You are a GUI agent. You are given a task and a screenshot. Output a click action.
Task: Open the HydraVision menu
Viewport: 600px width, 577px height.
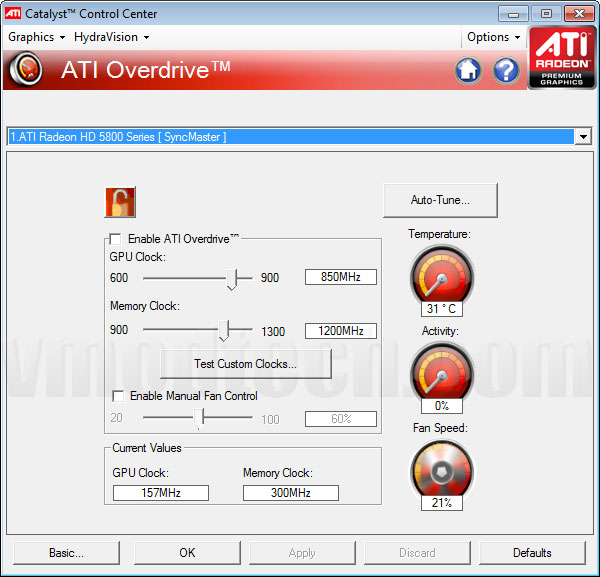pos(111,37)
